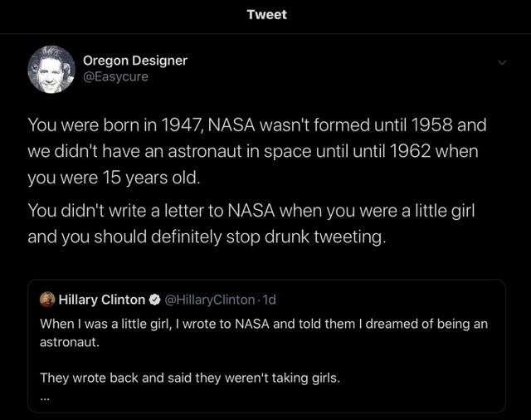
Task: Click the Tweet header title
Action: [265, 15]
